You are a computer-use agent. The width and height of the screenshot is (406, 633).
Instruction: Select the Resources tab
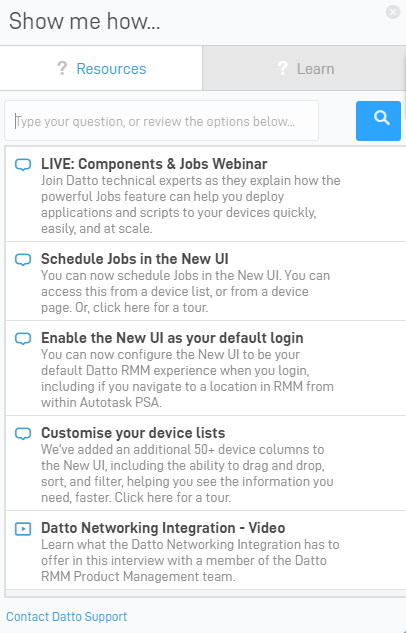click(x=101, y=68)
